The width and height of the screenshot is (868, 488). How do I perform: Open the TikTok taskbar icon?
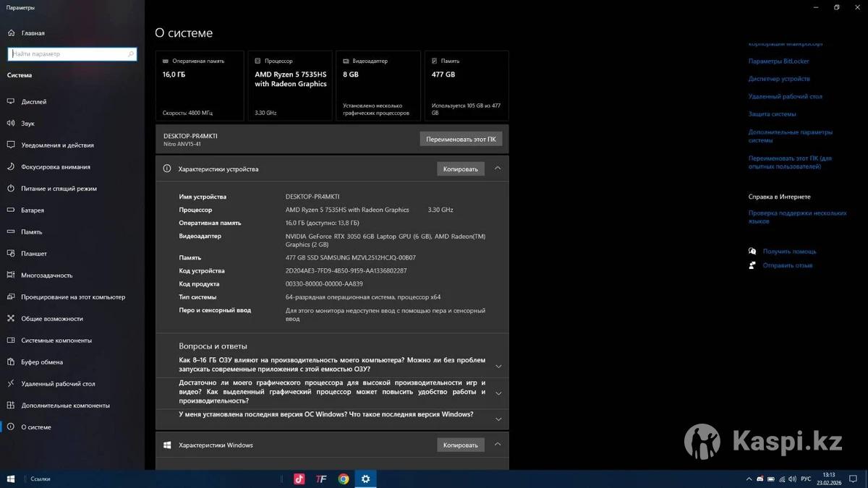pos(299,479)
